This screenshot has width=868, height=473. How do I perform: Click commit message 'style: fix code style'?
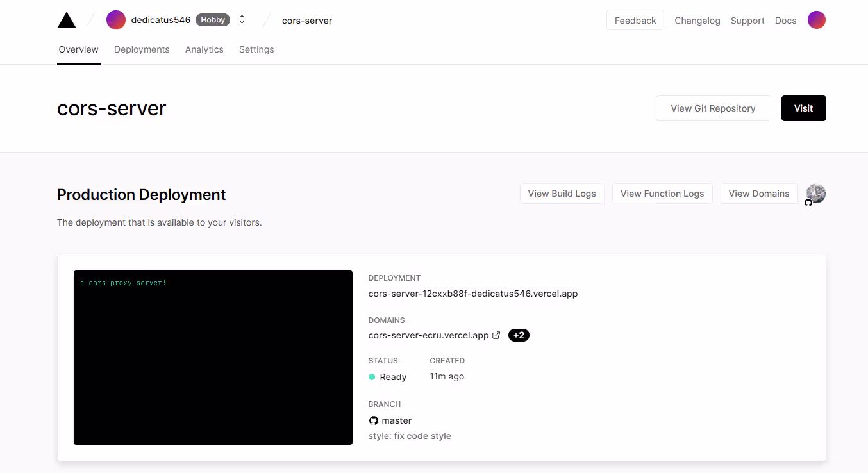[x=410, y=436]
